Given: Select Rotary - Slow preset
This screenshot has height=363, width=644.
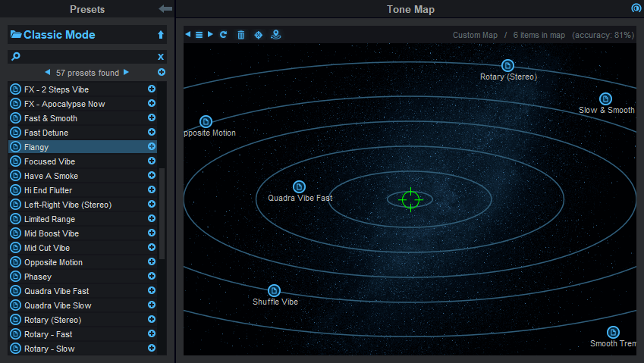Looking at the screenshot, I should [x=83, y=349].
